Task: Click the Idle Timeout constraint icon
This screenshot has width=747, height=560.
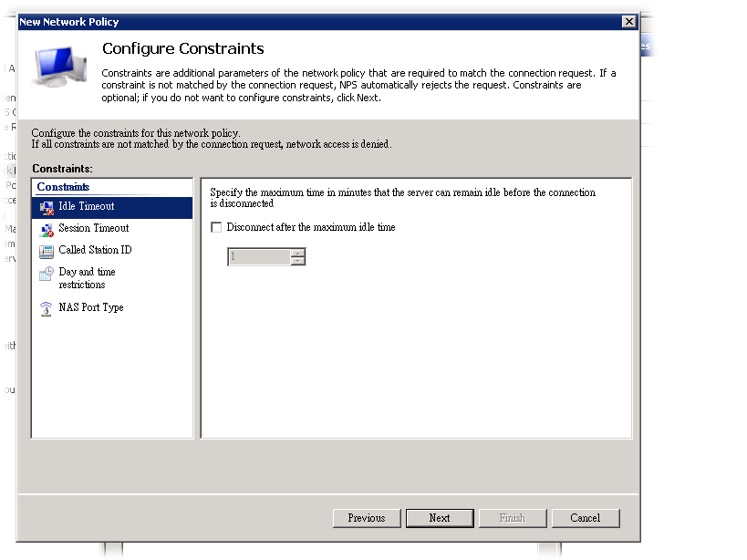Action: 47,207
